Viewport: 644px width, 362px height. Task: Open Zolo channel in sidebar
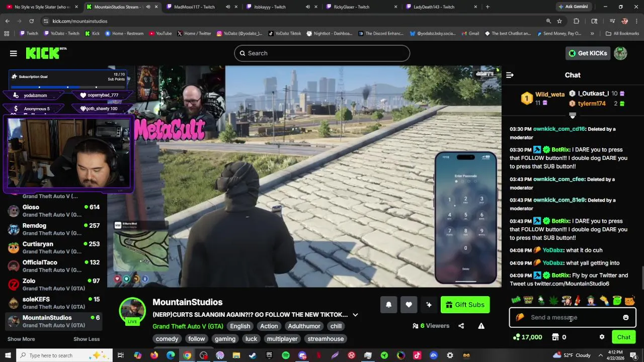[54, 285]
